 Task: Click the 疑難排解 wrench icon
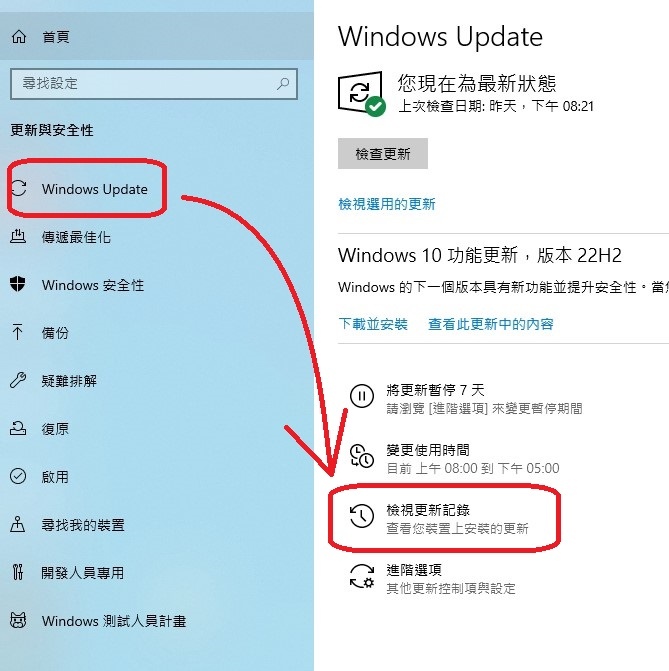pyautogui.click(x=18, y=380)
